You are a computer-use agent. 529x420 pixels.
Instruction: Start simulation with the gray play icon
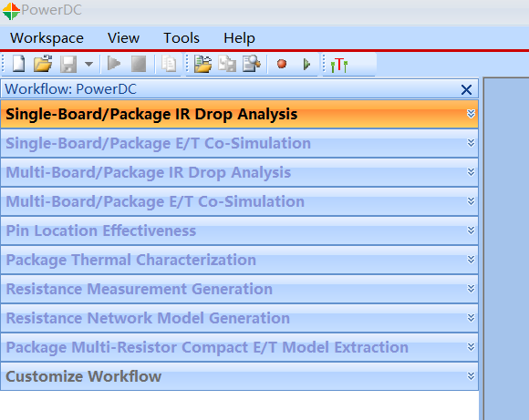tap(114, 64)
